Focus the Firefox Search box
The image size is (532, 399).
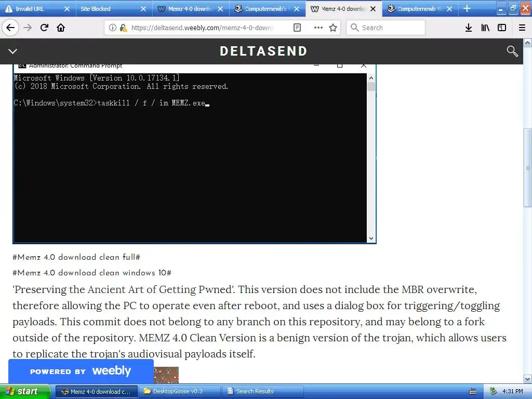click(x=385, y=28)
